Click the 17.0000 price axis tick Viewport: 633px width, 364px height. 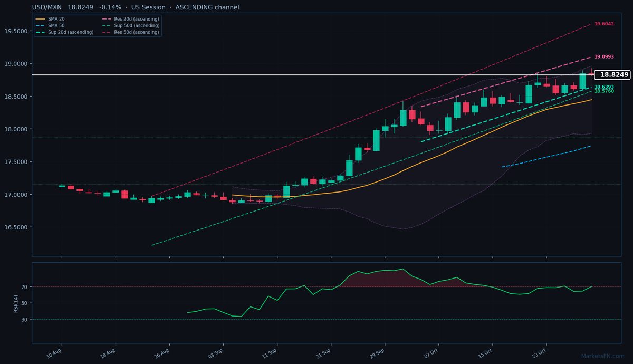coord(16,195)
